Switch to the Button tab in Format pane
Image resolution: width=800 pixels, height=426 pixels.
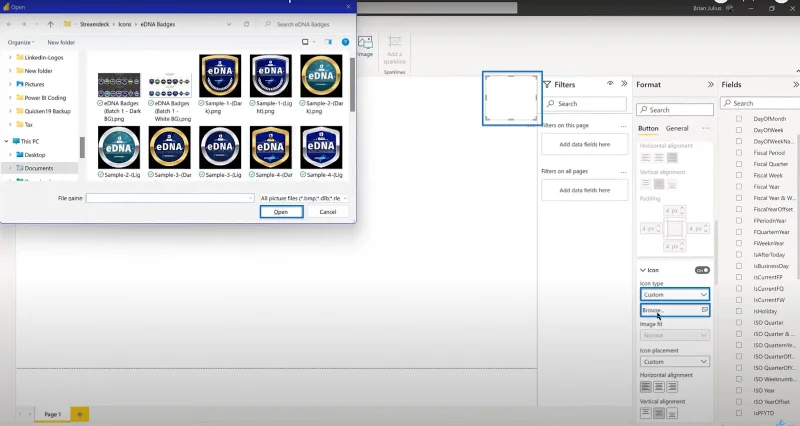point(648,129)
